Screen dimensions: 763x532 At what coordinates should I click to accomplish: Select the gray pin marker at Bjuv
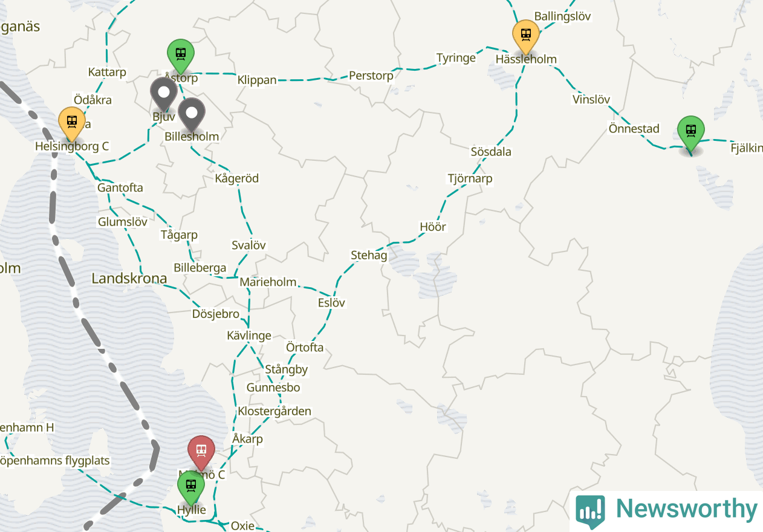pyautogui.click(x=163, y=94)
